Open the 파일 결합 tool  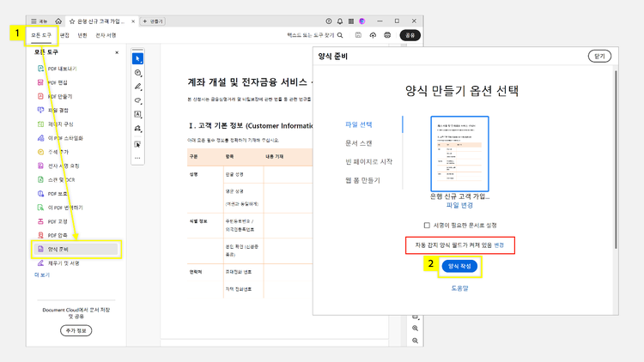(x=53, y=111)
